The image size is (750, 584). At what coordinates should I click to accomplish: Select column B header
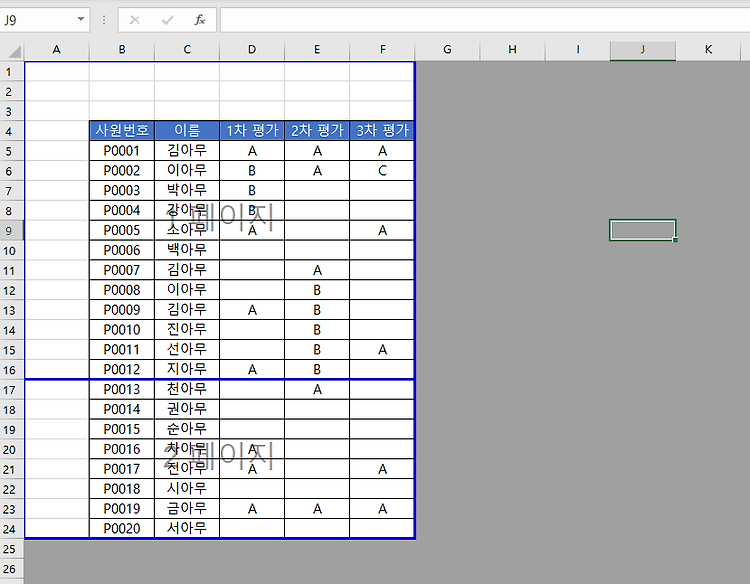click(122, 50)
